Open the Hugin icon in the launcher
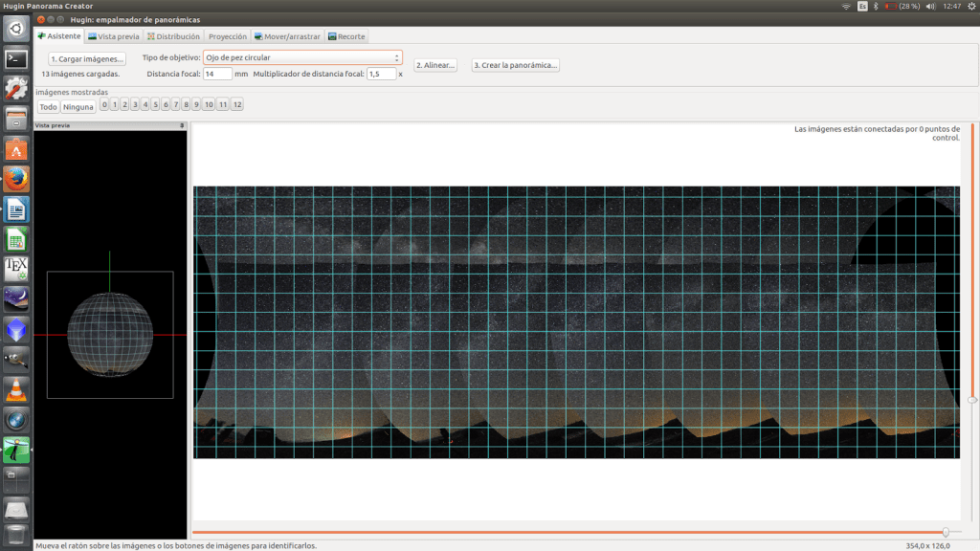The image size is (980, 551). [x=16, y=448]
